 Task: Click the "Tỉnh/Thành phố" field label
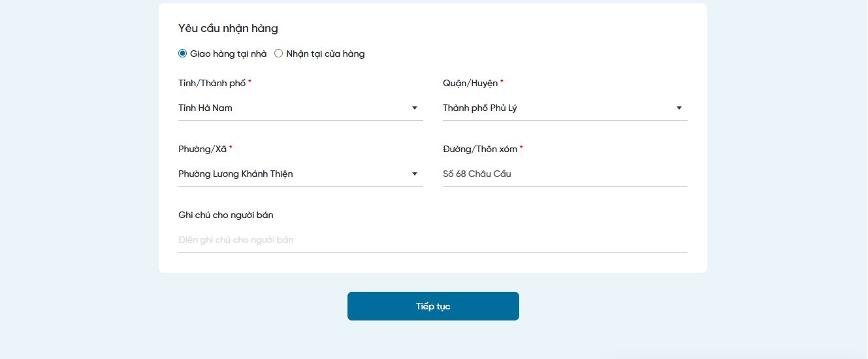tap(212, 83)
